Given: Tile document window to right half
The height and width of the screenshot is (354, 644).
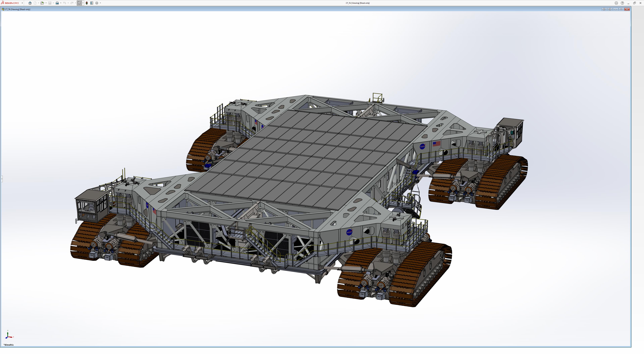Looking at the screenshot, I should 610,9.
